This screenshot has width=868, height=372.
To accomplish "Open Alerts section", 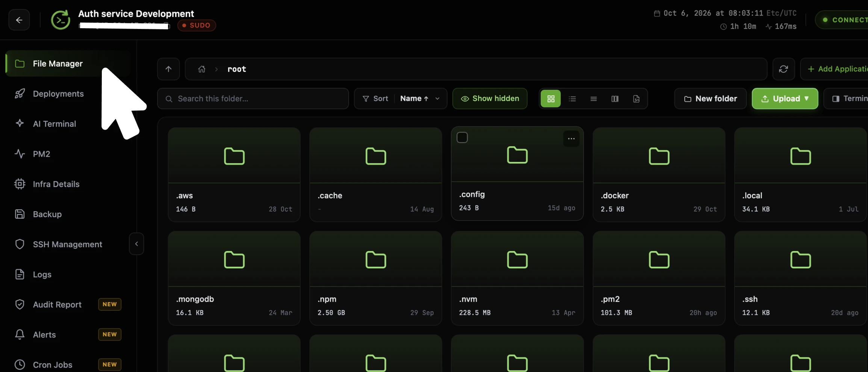I will (68, 334).
